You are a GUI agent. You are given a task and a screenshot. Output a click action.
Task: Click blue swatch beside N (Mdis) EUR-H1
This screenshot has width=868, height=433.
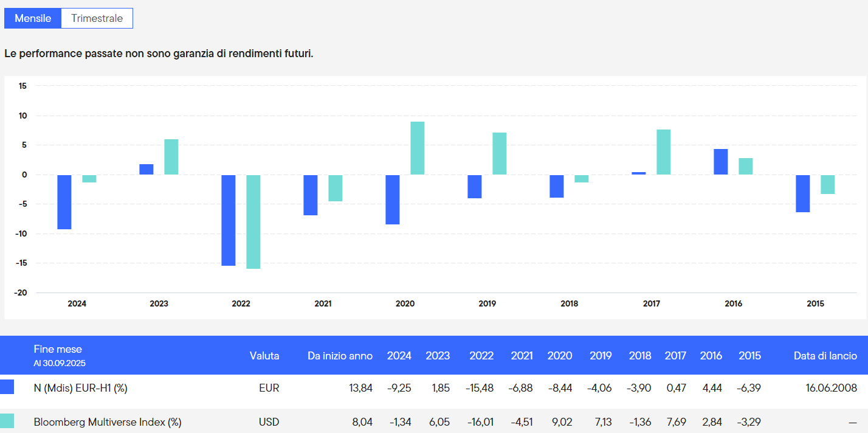pos(7,387)
